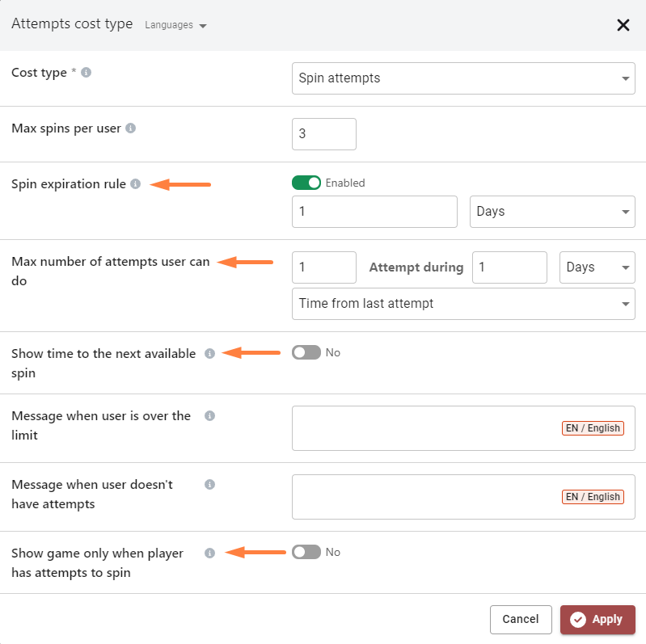Click the Max spins per user input field

323,134
